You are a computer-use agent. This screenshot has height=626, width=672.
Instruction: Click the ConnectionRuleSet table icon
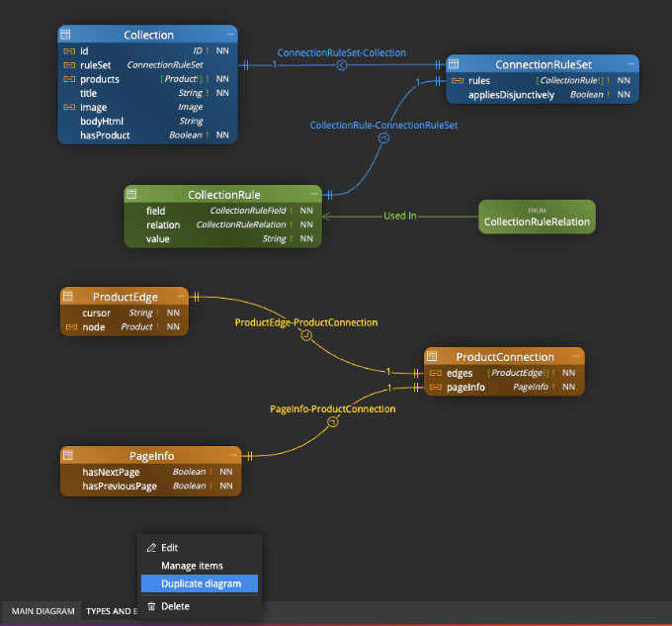(454, 64)
